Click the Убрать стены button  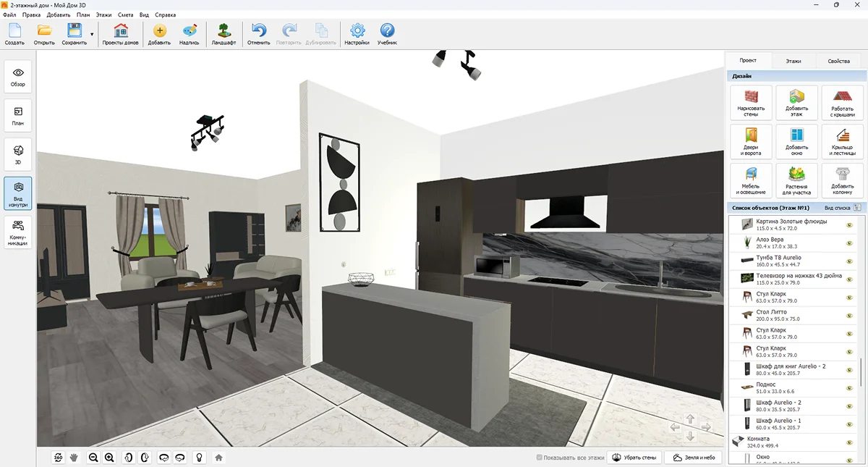(x=634, y=458)
